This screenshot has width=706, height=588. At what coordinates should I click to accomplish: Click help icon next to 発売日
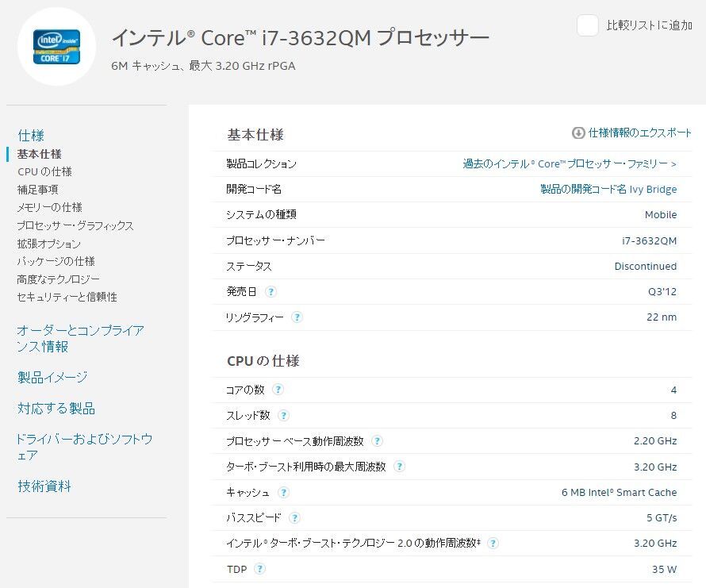coord(271,292)
